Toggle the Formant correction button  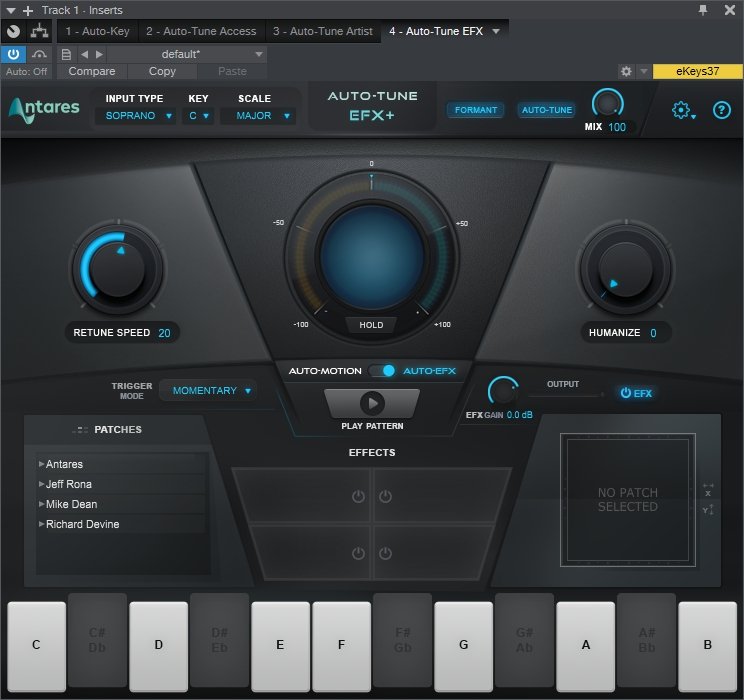(x=475, y=110)
